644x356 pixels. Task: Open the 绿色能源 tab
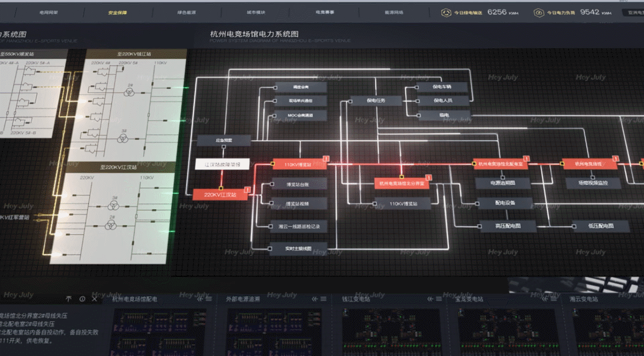click(x=187, y=12)
